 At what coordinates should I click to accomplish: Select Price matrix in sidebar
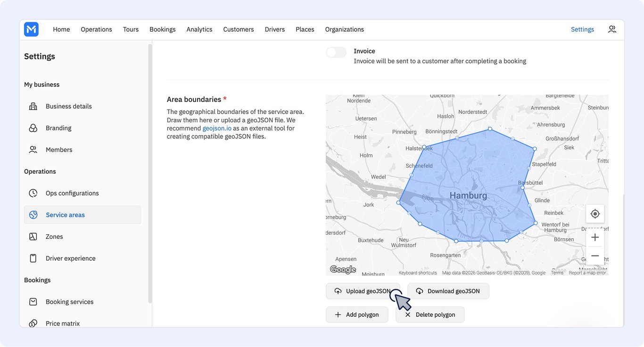click(83, 323)
